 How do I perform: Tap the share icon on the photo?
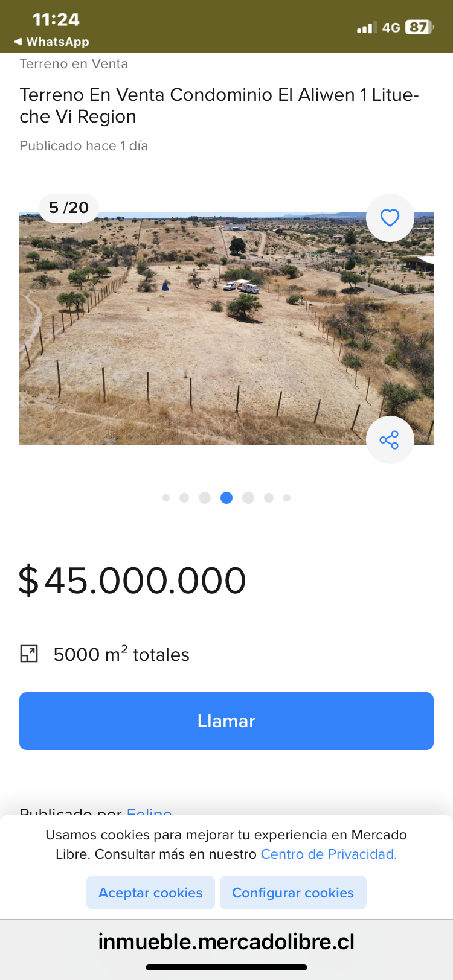pyautogui.click(x=390, y=440)
